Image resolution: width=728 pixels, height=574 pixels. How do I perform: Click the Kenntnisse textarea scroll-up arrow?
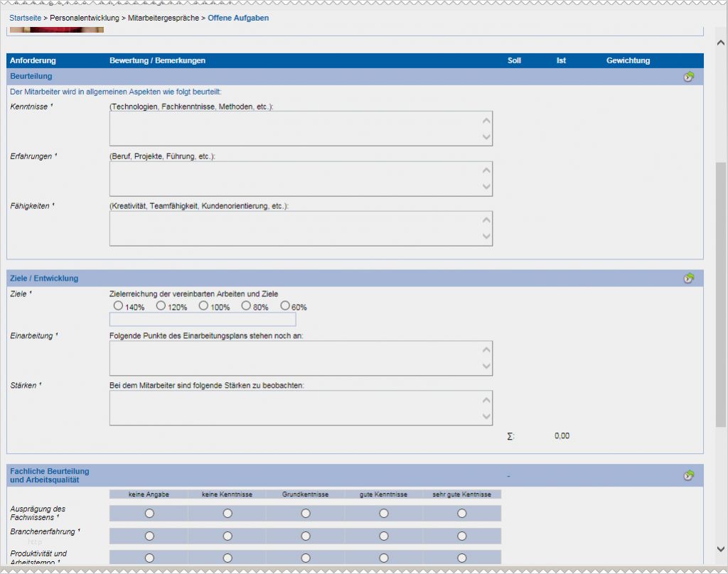pos(486,120)
